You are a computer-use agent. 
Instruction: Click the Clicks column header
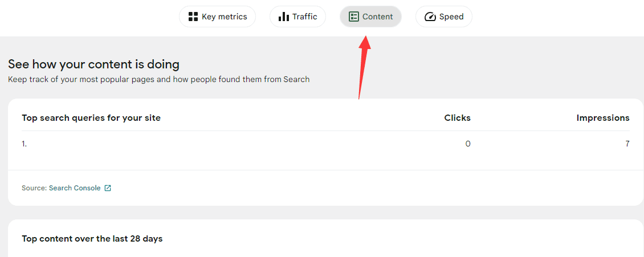(457, 118)
